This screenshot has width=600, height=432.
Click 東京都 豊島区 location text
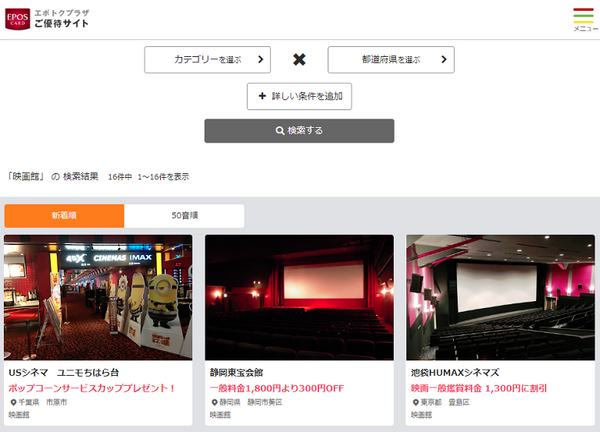445,403
